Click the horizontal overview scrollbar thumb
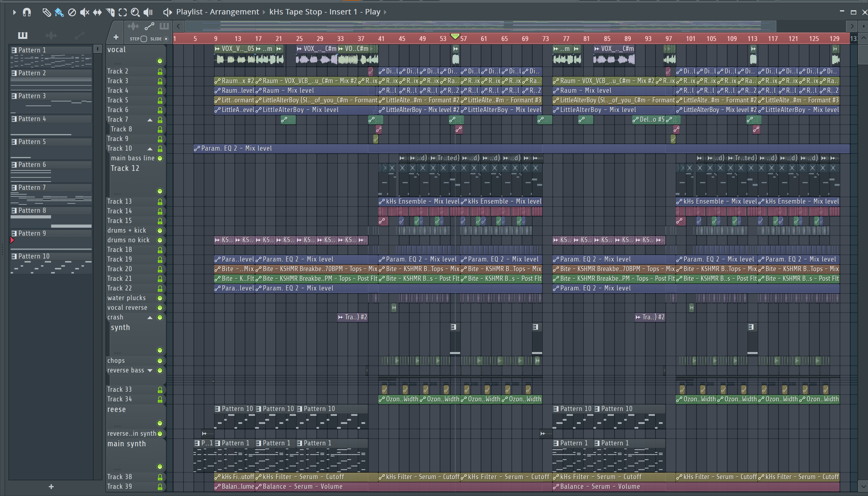This screenshot has height=496, width=868. click(480, 26)
